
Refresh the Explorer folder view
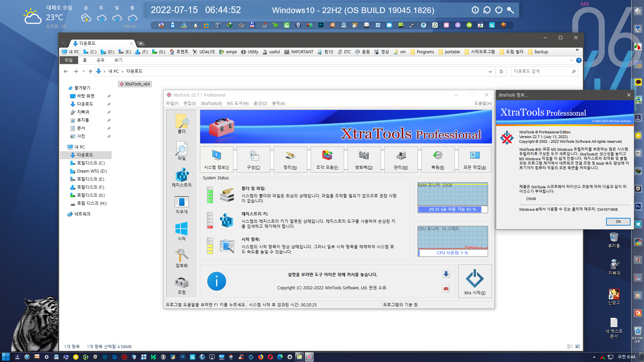[x=501, y=71]
